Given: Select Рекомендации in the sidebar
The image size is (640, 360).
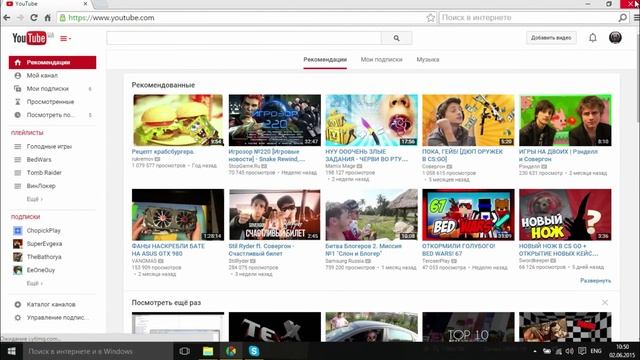Looking at the screenshot, I should (x=52, y=62).
